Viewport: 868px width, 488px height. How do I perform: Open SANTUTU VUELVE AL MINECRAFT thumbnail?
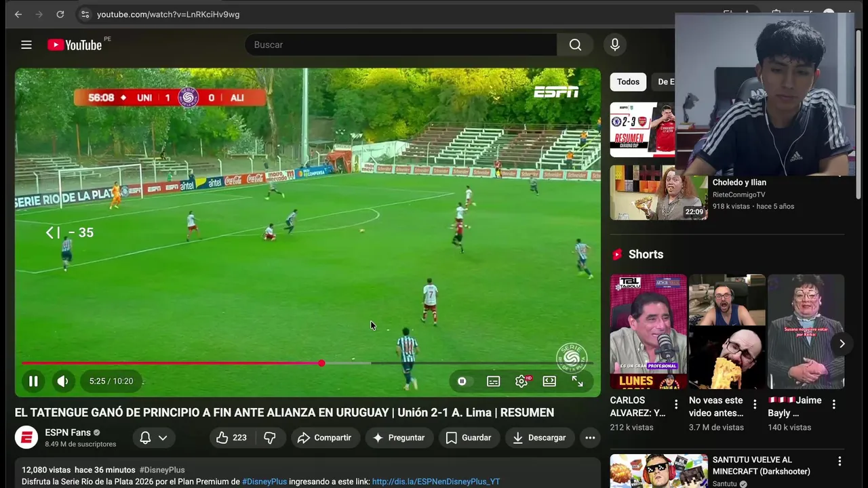658,471
